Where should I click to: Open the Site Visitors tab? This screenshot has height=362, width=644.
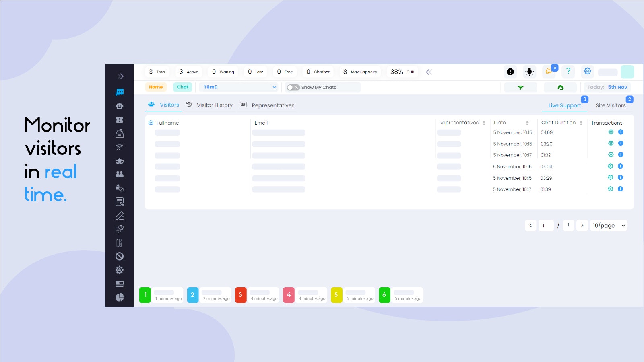[610, 105]
